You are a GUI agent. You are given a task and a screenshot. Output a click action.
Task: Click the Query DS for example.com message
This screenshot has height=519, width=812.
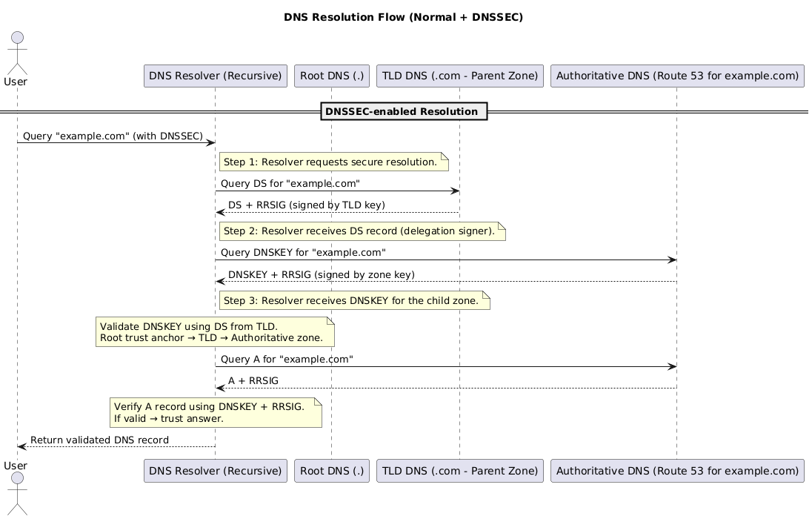pos(290,184)
